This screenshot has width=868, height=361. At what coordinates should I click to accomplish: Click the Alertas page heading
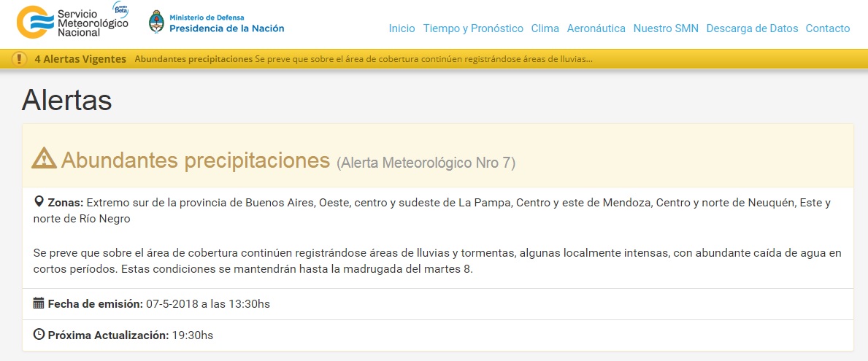click(66, 100)
